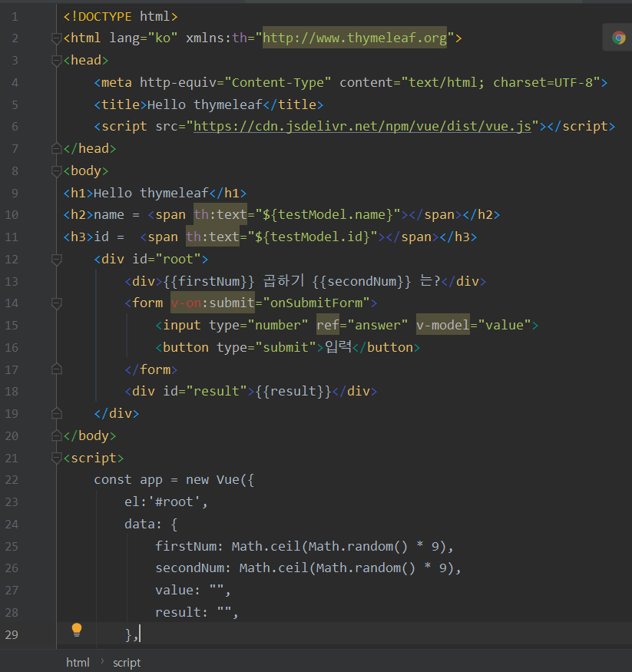Click ${testModel.name} expression
The image size is (632, 672).
tap(328, 214)
